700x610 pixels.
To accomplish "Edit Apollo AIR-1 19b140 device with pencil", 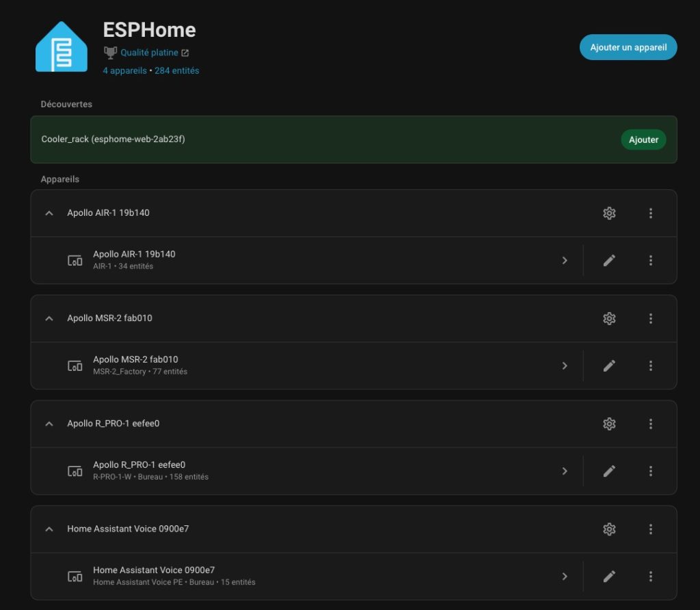I will pos(609,260).
